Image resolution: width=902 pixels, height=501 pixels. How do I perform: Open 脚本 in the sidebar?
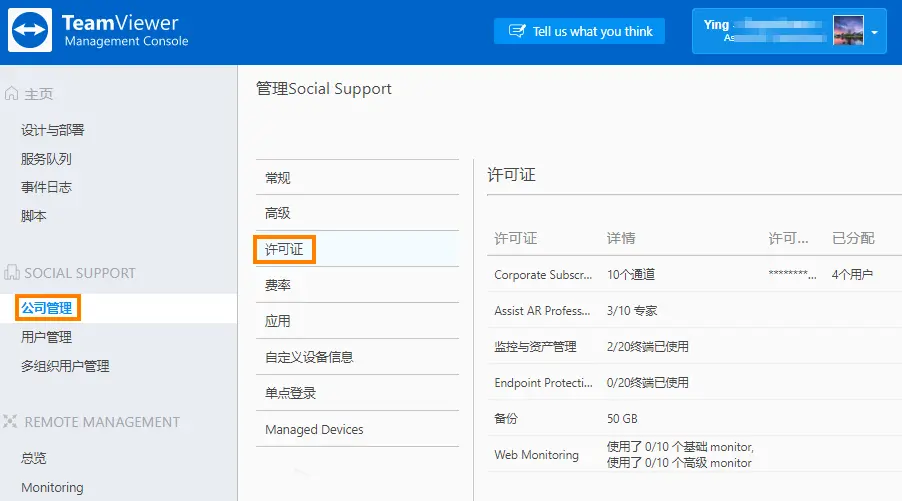33,216
